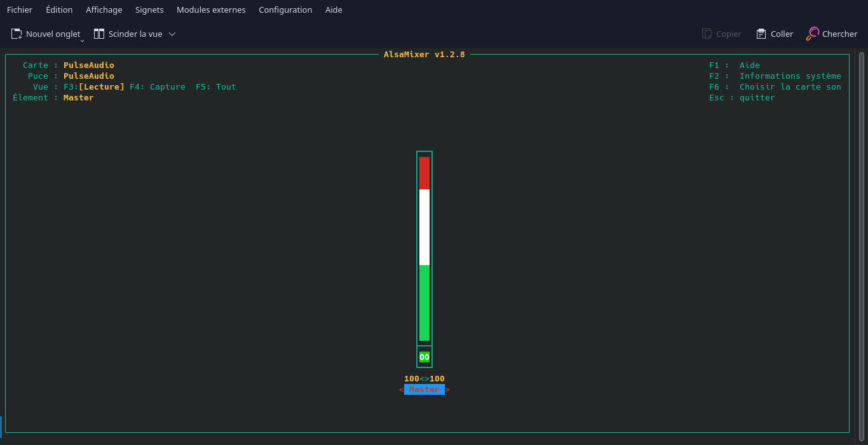Click the Nouvel onglet new-tab icon
Image resolution: width=868 pixels, height=445 pixels.
pos(17,34)
